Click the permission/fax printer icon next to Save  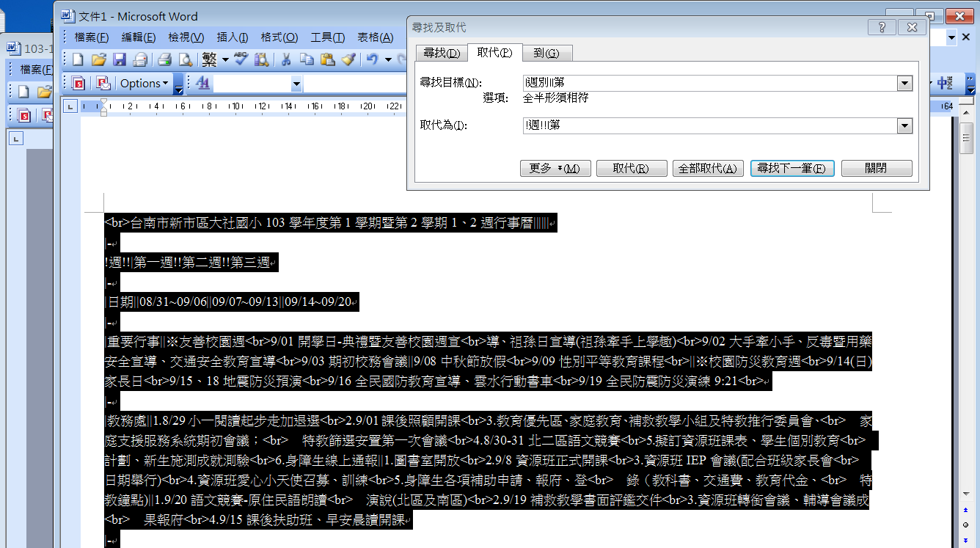coord(139,59)
